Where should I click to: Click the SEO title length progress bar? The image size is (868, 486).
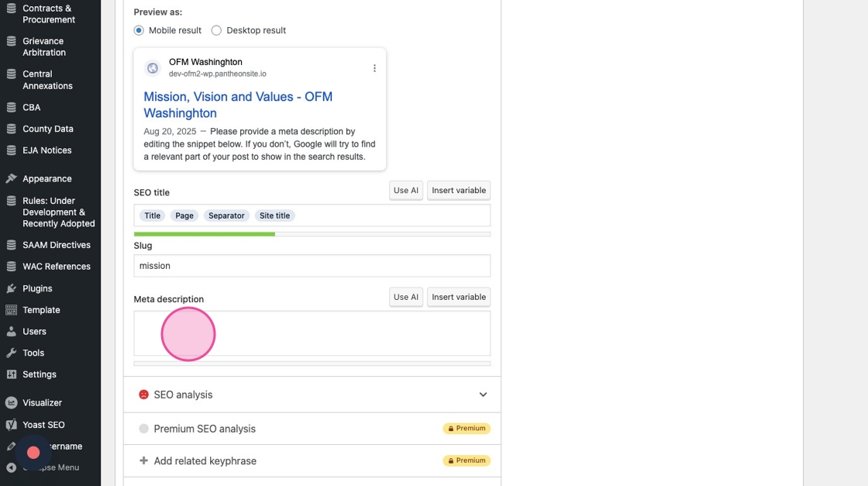coord(312,234)
